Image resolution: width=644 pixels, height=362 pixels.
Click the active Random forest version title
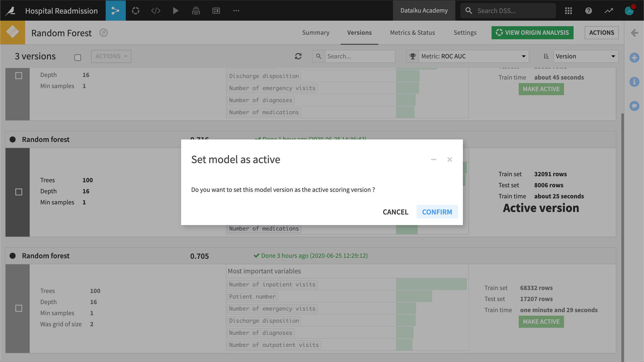46,139
